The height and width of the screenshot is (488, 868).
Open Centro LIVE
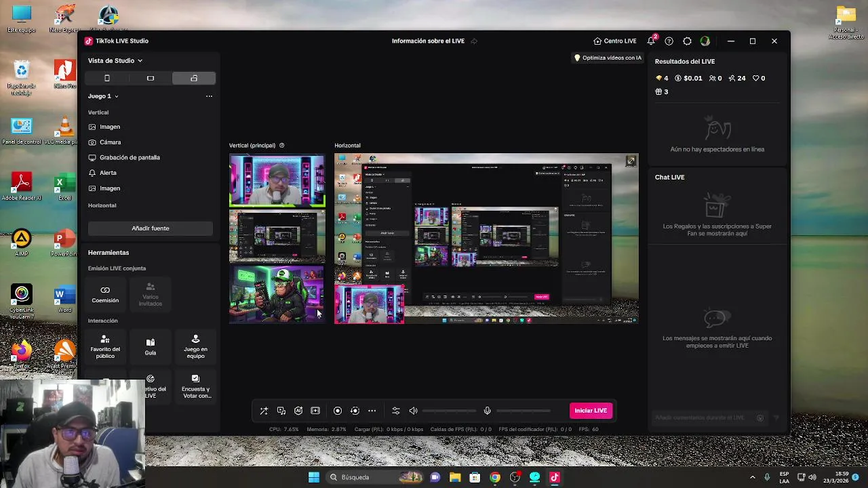coord(614,41)
